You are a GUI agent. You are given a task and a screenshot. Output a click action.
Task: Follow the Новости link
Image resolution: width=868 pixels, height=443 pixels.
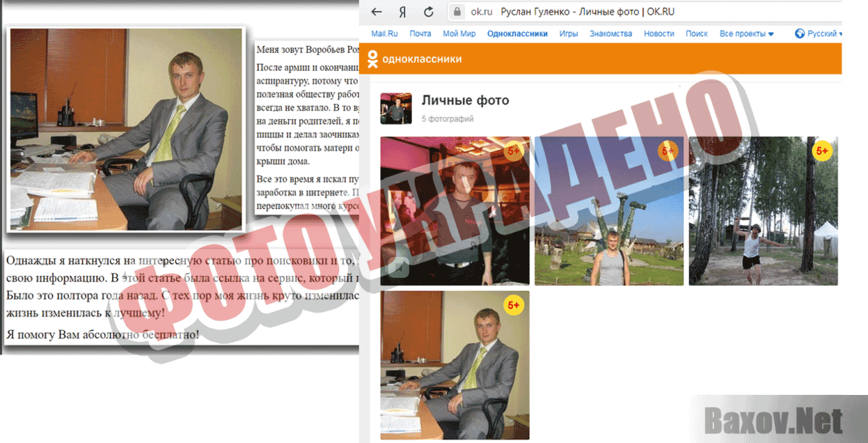(x=658, y=33)
